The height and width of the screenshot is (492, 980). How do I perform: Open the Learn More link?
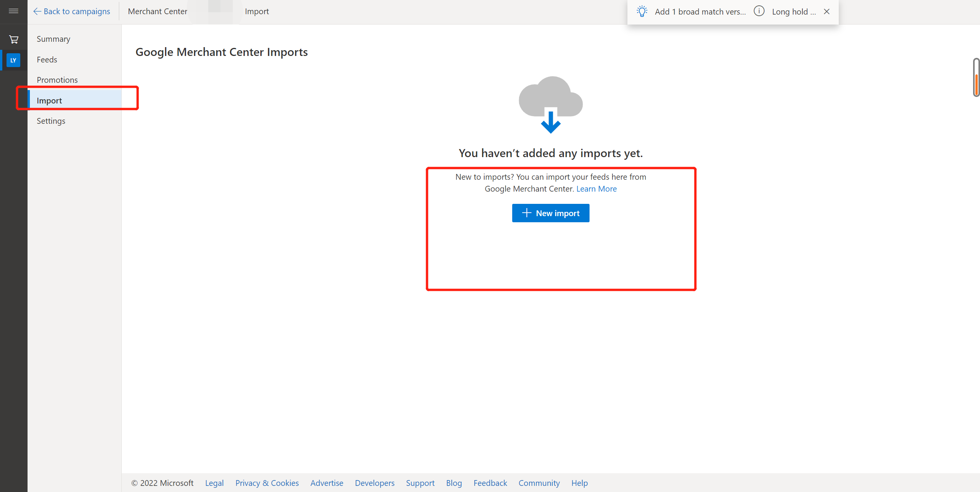(596, 189)
